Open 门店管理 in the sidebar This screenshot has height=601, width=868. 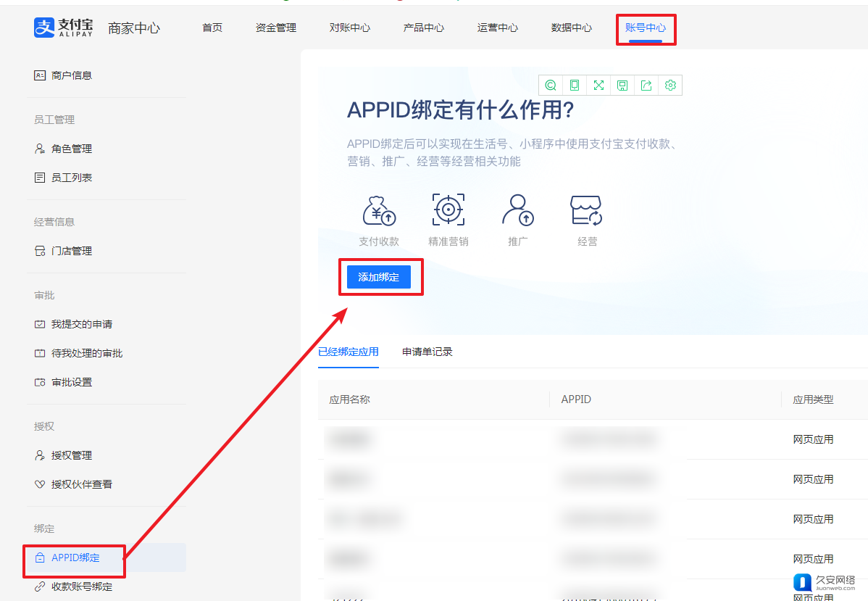pos(71,251)
